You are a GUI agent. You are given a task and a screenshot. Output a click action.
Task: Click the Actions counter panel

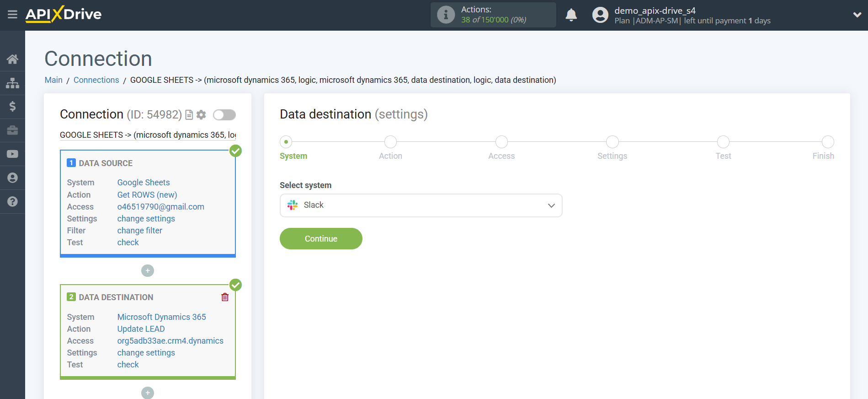[493, 15]
